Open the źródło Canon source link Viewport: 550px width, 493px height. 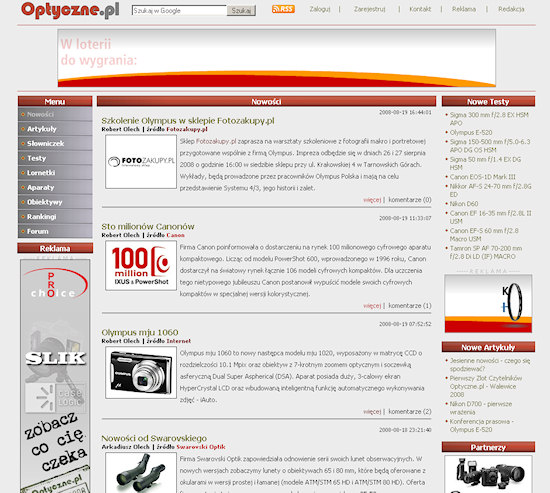click(175, 235)
